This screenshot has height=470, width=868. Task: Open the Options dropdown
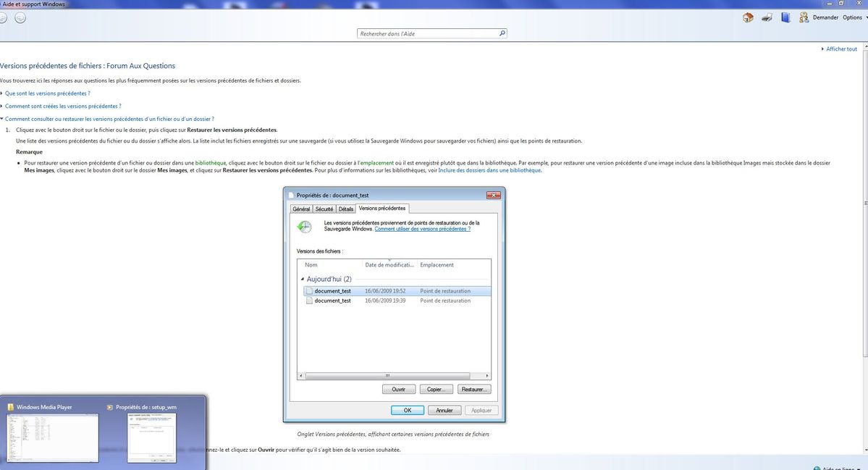click(x=854, y=17)
